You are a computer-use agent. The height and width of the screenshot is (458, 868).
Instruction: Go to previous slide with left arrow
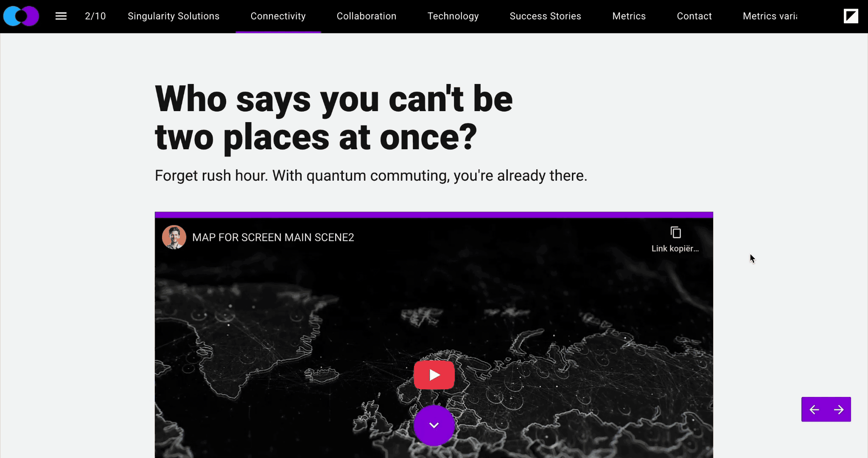814,410
